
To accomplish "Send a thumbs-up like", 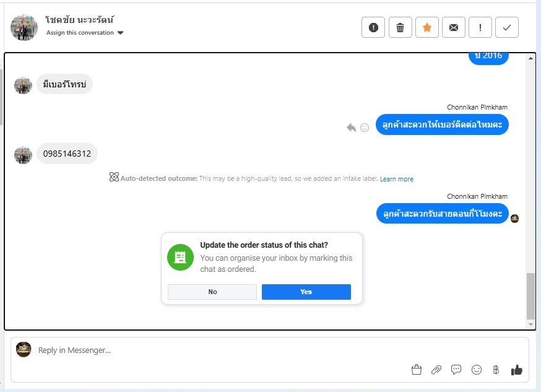I will (516, 370).
